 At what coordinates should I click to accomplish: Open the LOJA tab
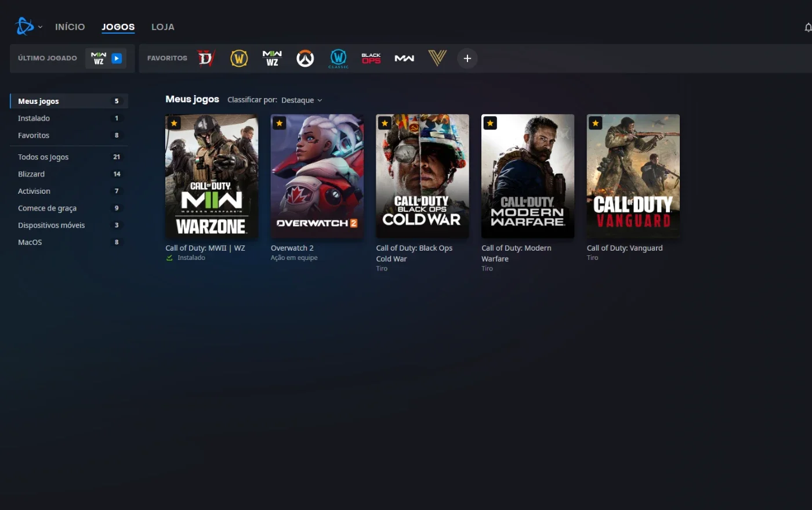163,27
